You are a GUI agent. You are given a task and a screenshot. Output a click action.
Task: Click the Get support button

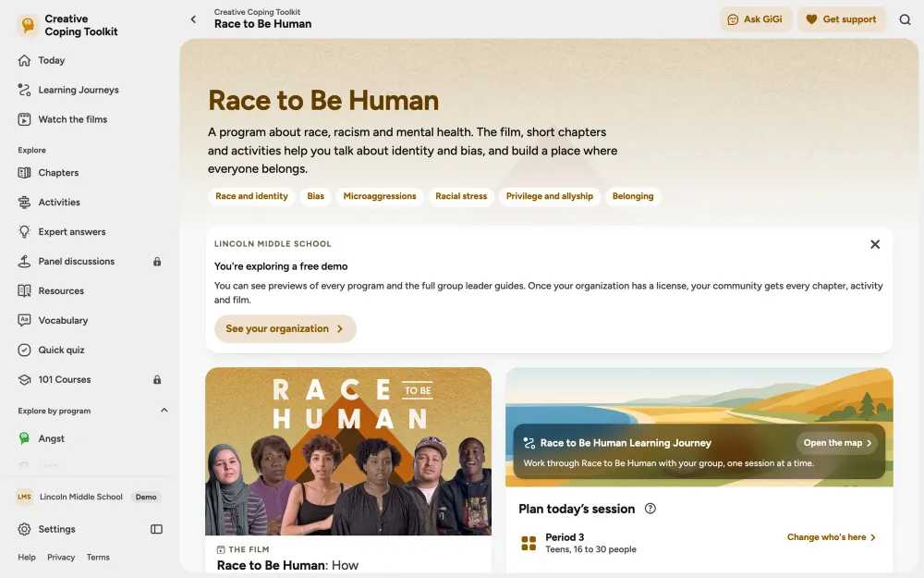click(842, 19)
